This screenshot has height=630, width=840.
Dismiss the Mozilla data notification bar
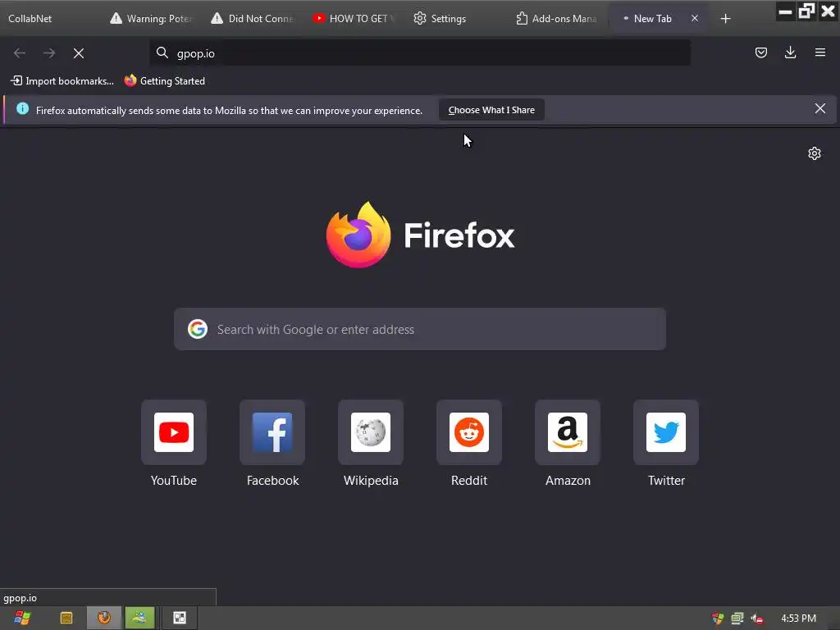tap(820, 109)
